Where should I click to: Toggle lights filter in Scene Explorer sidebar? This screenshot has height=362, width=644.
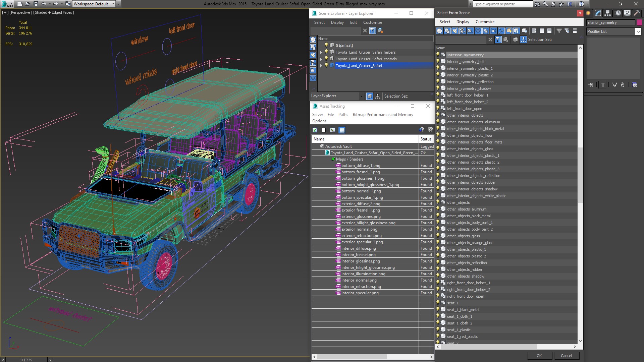tap(313, 55)
